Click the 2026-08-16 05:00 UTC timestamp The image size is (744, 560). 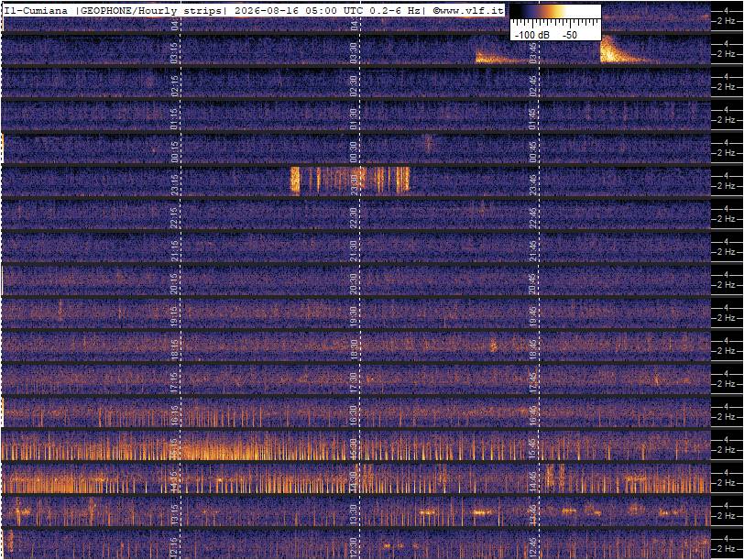pos(294,10)
